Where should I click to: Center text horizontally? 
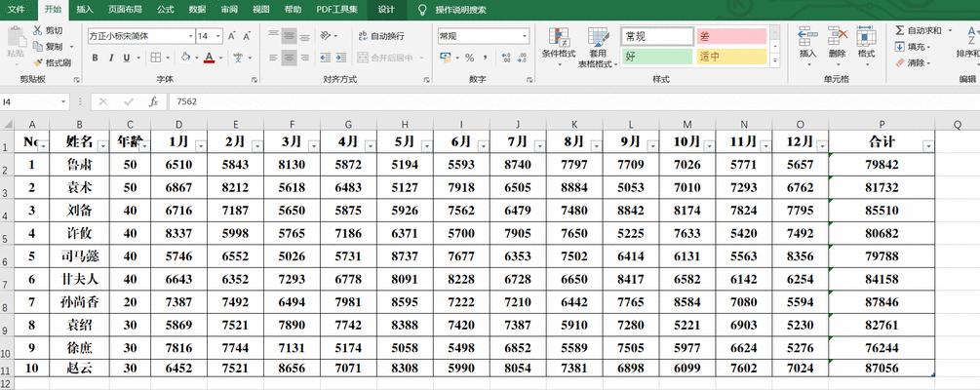pos(289,58)
